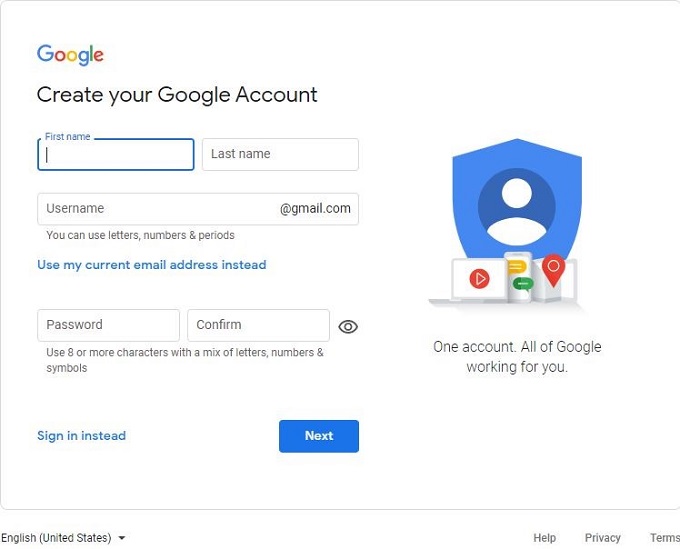Viewport: 680px width, 549px height.
Task: Focus the First name field
Action: [x=116, y=154]
